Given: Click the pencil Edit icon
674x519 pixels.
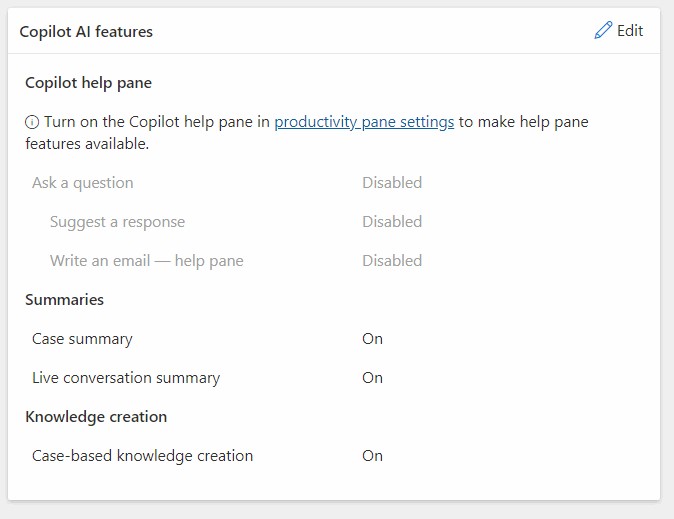Looking at the screenshot, I should click(x=603, y=31).
